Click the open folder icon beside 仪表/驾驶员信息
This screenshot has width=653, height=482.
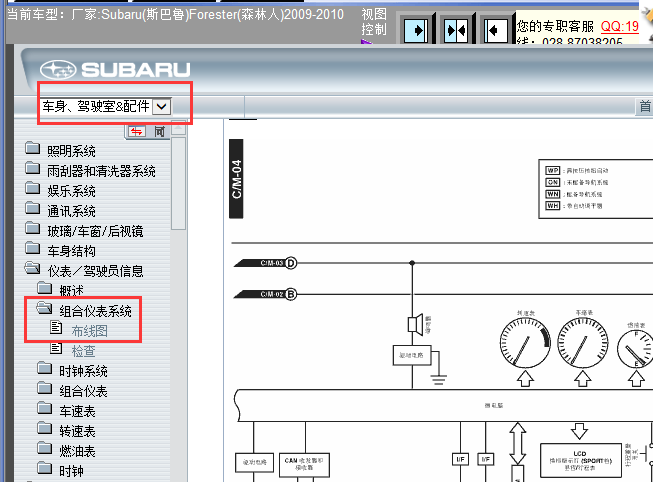[x=32, y=268]
